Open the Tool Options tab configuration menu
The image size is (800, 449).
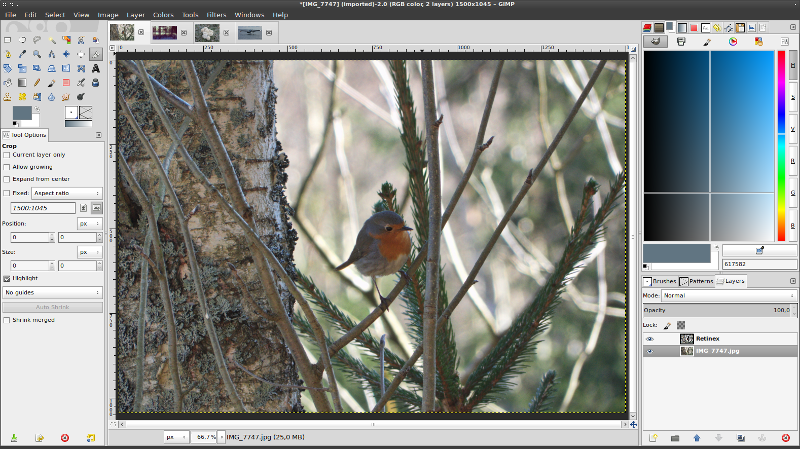pyautogui.click(x=98, y=135)
